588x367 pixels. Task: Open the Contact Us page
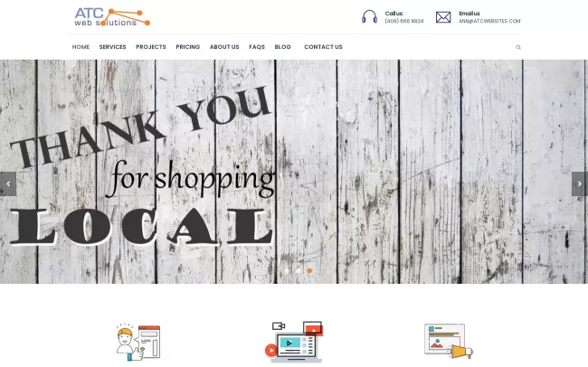coord(323,47)
